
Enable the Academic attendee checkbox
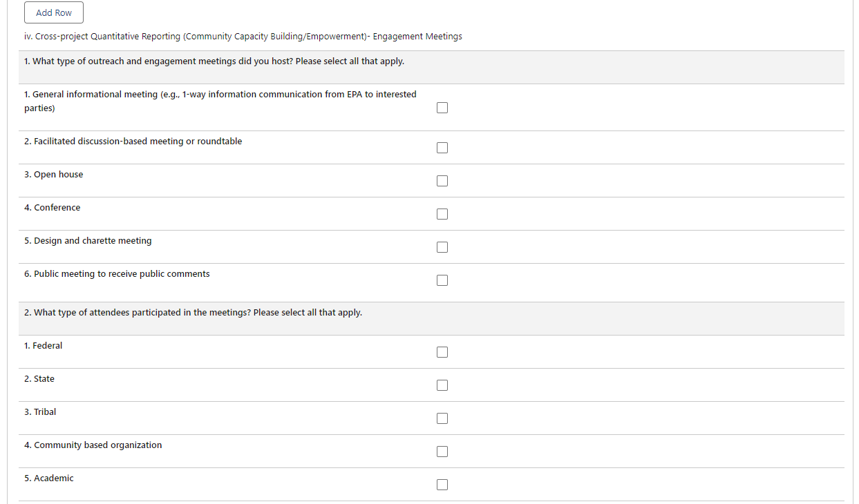point(442,485)
